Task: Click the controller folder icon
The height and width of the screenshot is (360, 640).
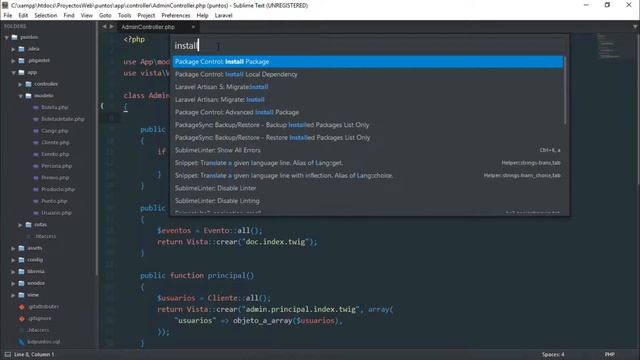Action: (x=29, y=84)
